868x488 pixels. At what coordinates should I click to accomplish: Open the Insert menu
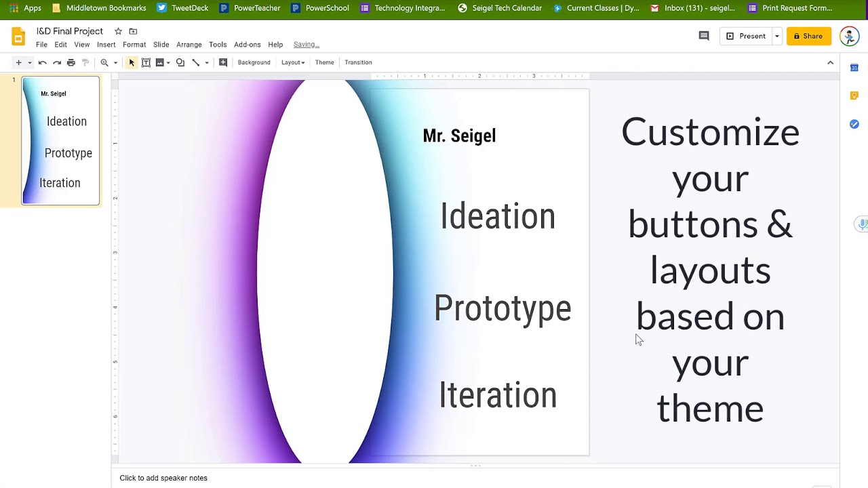point(106,45)
